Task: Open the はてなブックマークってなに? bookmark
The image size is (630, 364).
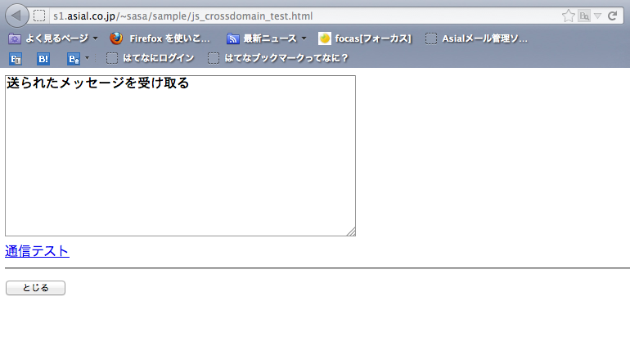Action: pos(278,58)
